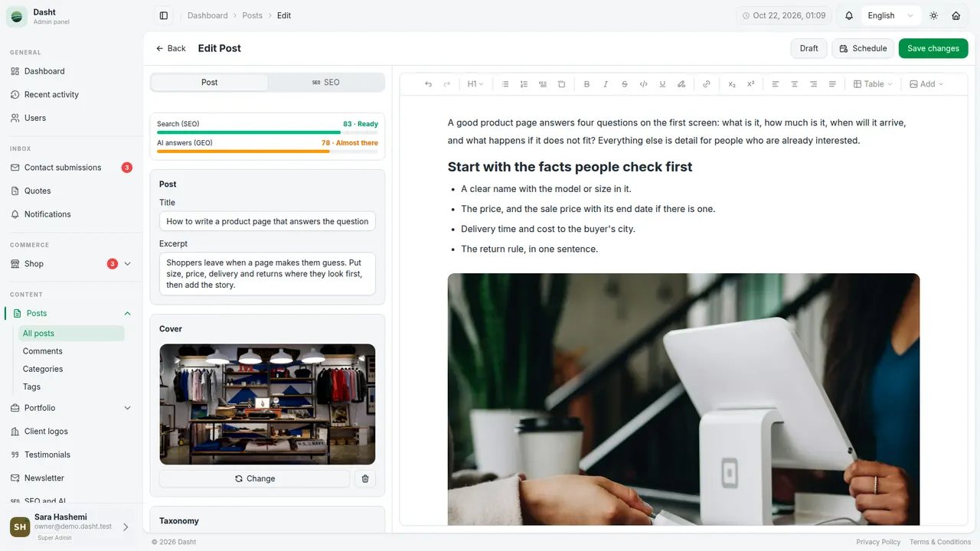Expand the Shop menu chevron
Screen dimensions: 980x551
tap(127, 264)
